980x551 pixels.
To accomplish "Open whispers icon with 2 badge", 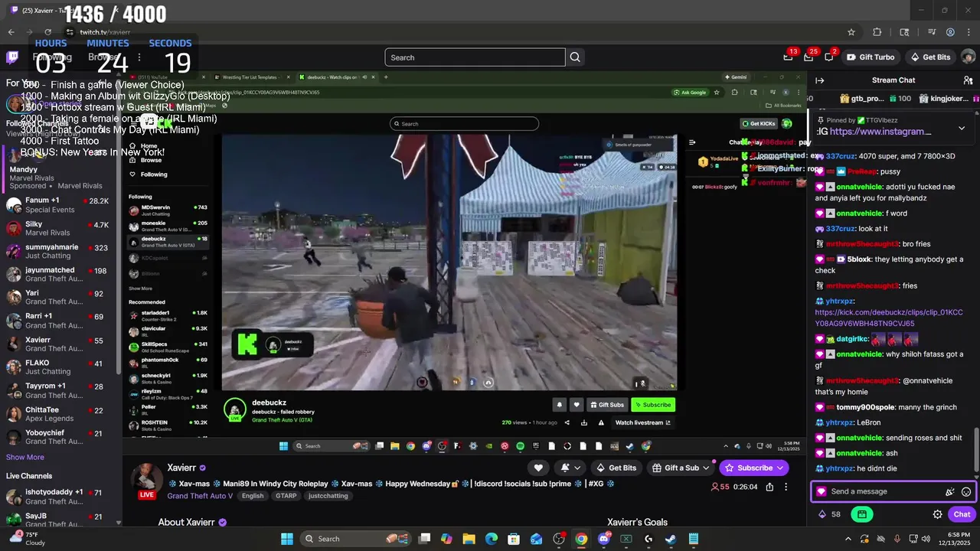I will [x=829, y=57].
